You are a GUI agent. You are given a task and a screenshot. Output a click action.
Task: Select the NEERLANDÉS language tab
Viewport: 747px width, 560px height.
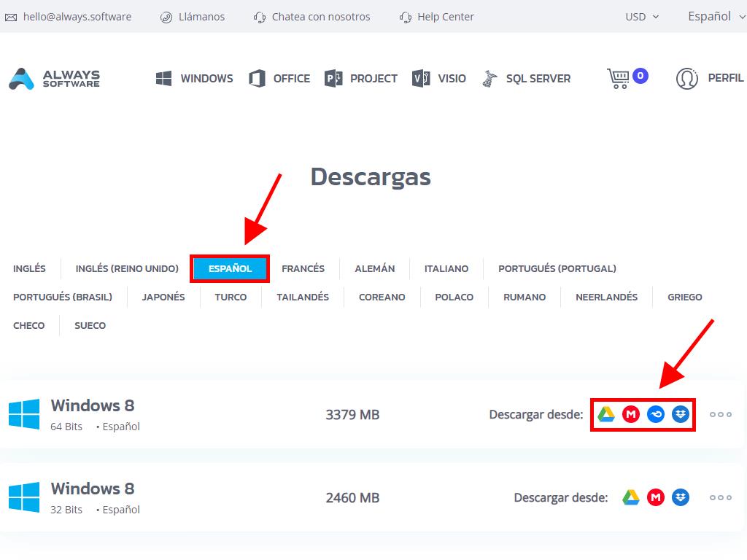tap(606, 297)
